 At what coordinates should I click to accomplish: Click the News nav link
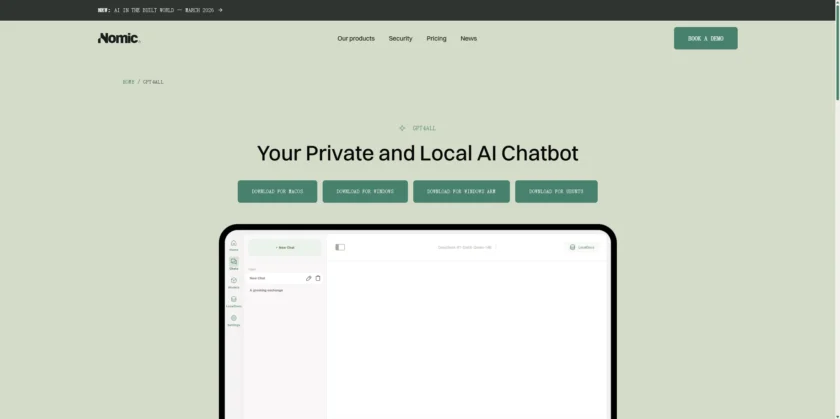468,38
